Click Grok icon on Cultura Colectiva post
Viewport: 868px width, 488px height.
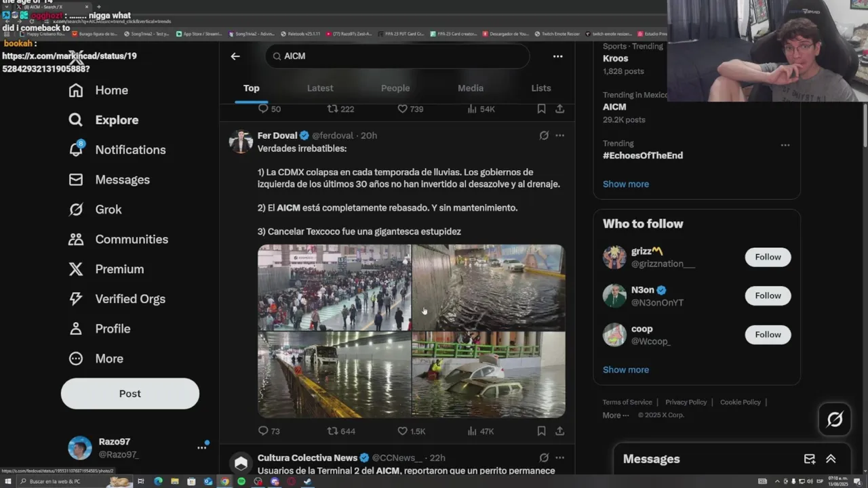coord(544,458)
